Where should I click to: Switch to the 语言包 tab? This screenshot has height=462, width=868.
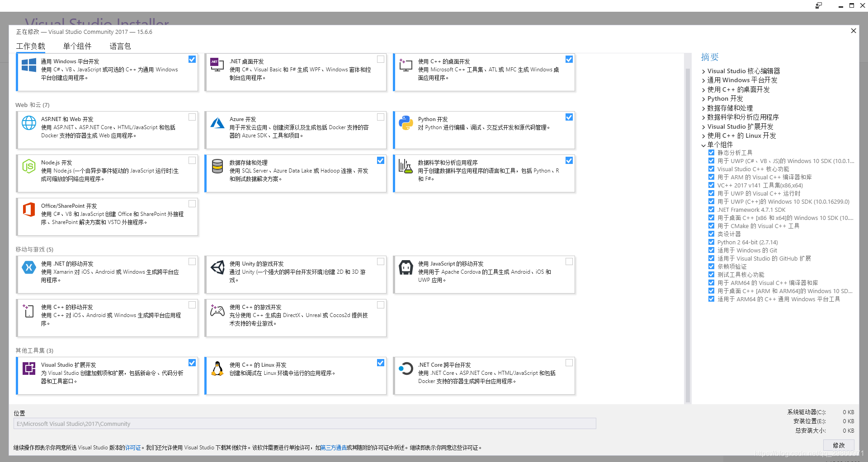click(120, 46)
